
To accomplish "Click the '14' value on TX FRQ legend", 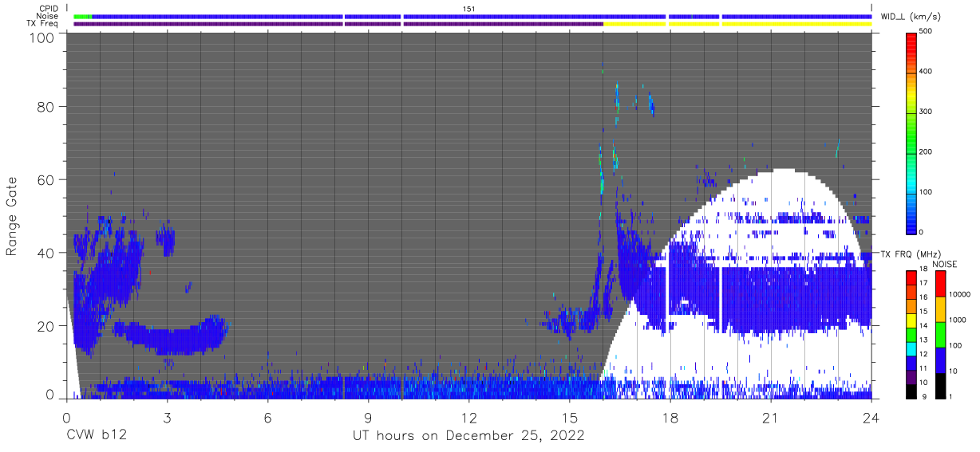I will pyautogui.click(x=923, y=326).
